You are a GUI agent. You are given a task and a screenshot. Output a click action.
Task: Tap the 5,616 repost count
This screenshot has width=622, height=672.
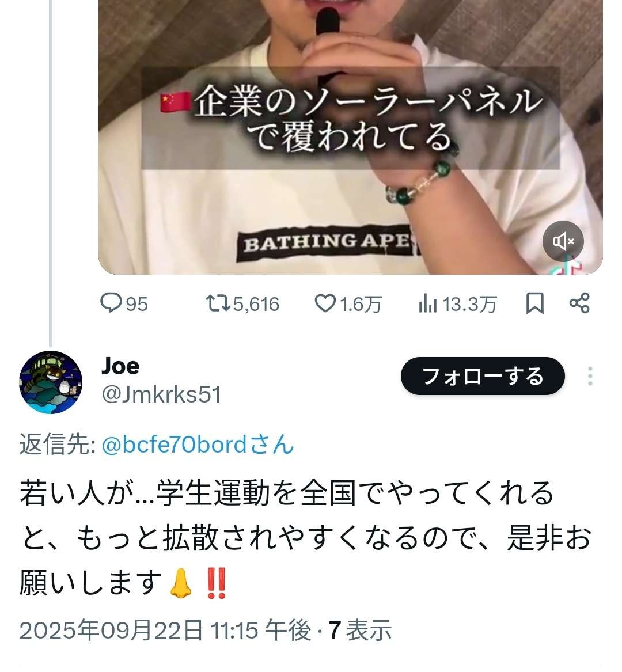256,303
